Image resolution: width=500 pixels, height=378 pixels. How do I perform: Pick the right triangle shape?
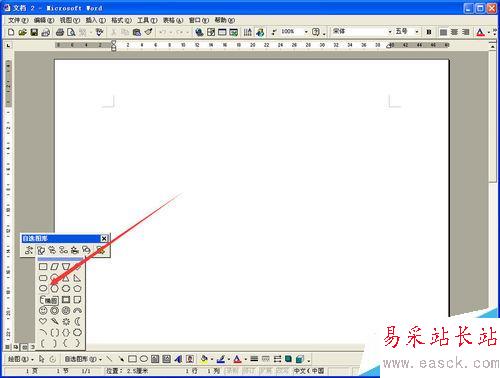tap(77, 278)
